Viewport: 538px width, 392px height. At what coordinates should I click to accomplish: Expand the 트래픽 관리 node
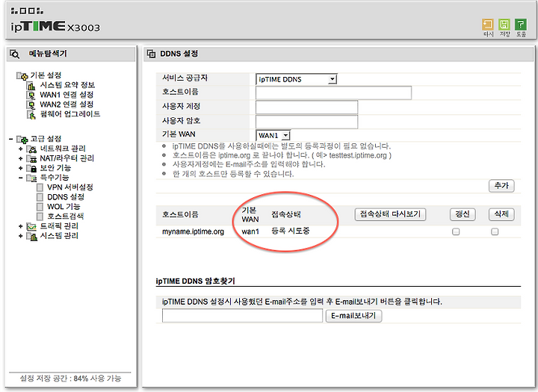pos(21,226)
